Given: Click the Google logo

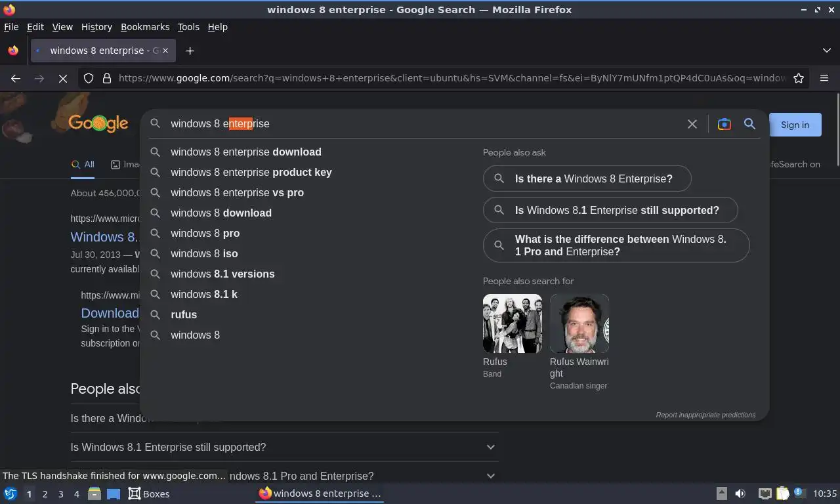Looking at the screenshot, I should (98, 123).
